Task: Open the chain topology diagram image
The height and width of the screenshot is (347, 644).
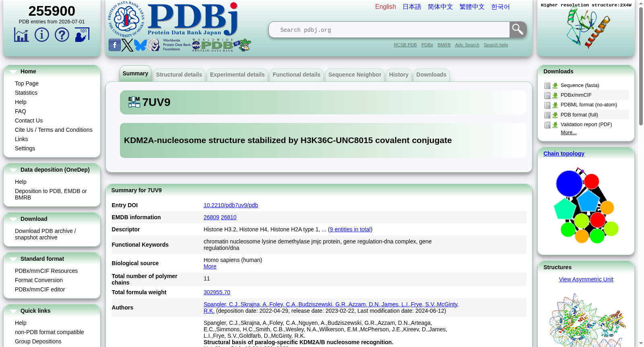Action: [586, 206]
